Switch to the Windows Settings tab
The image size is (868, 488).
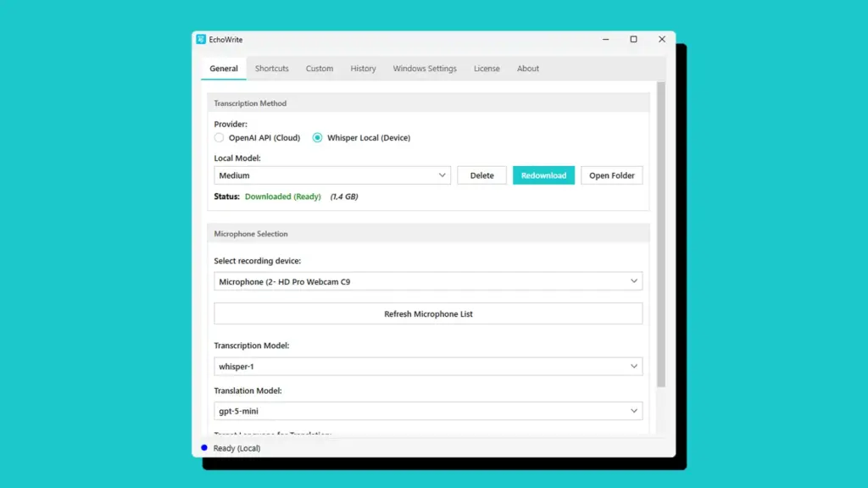[x=425, y=68]
